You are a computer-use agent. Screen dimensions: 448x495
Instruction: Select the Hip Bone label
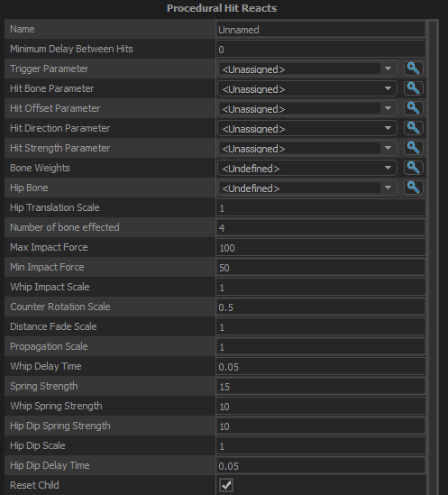pos(29,188)
